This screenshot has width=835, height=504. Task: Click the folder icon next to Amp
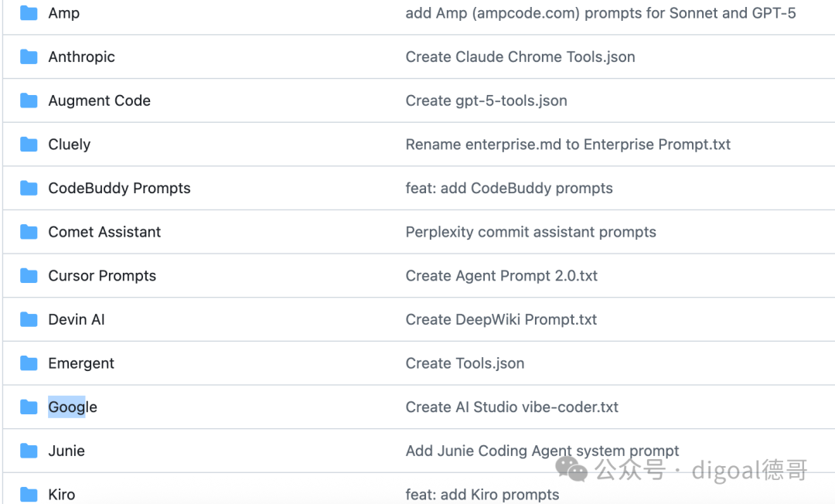[x=29, y=13]
